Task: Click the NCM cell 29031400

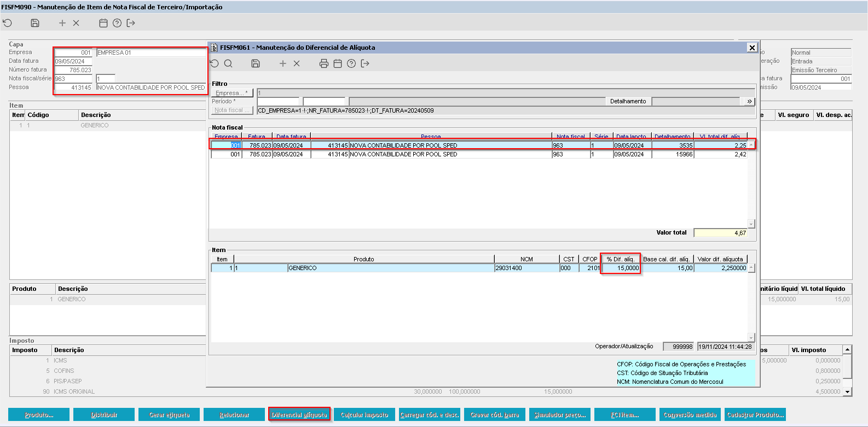Action: click(526, 268)
